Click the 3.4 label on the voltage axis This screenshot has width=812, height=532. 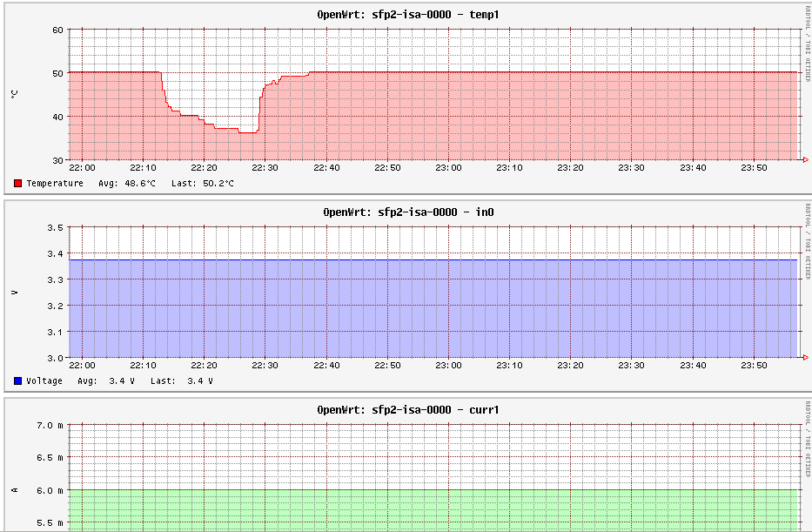56,254
